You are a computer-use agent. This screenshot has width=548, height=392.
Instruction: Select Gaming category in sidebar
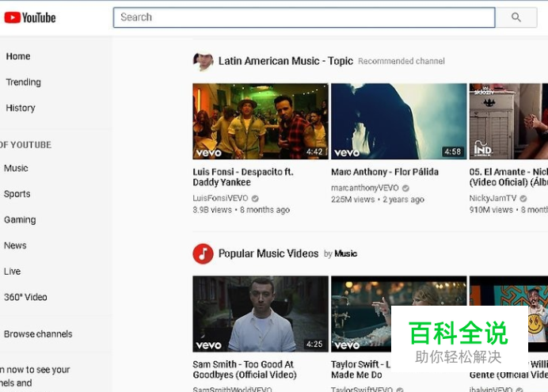(x=20, y=220)
